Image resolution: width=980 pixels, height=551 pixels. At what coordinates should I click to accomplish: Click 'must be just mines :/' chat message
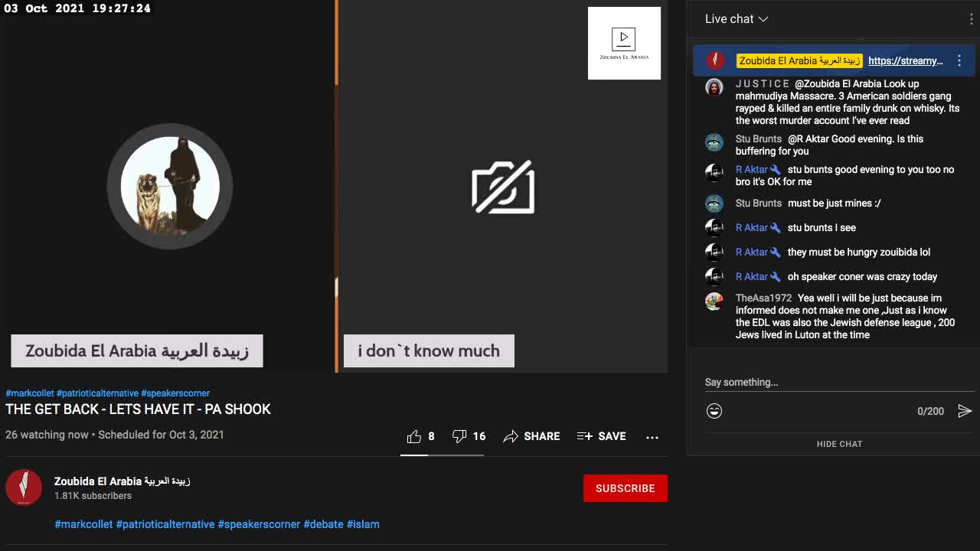click(834, 203)
